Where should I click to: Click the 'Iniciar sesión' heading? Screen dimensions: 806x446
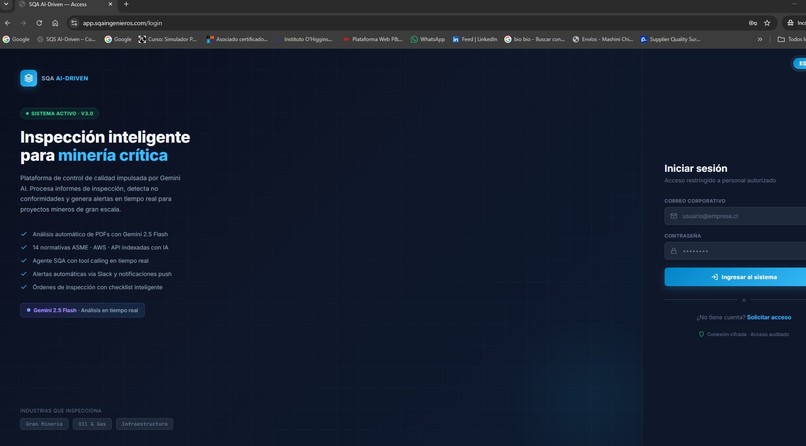click(695, 169)
